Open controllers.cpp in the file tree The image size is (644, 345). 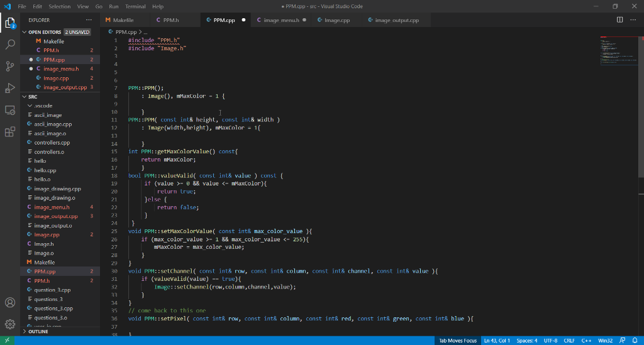pos(52,143)
